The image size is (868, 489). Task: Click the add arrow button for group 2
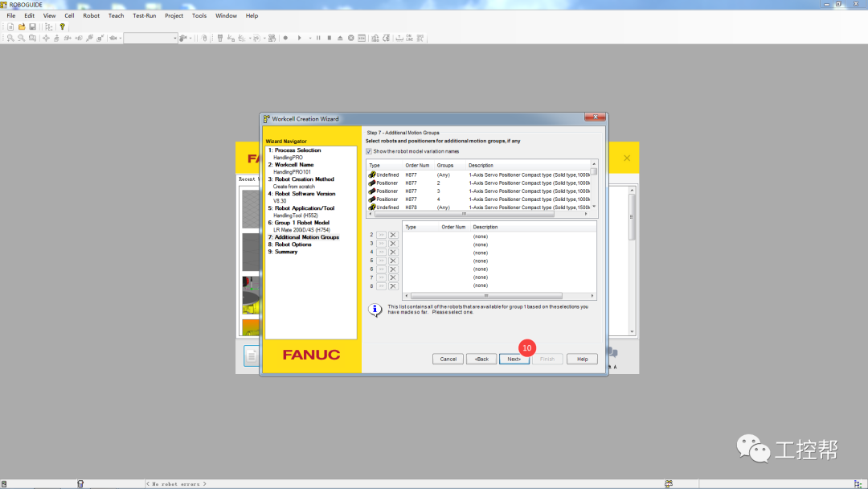(382, 235)
